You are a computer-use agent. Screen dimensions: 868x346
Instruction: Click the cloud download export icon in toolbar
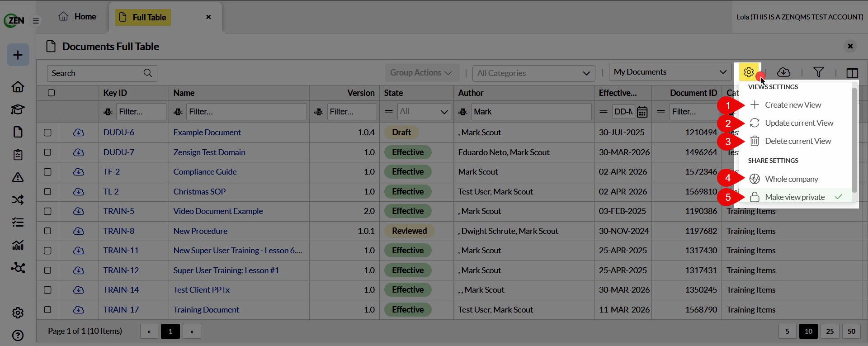pos(783,72)
